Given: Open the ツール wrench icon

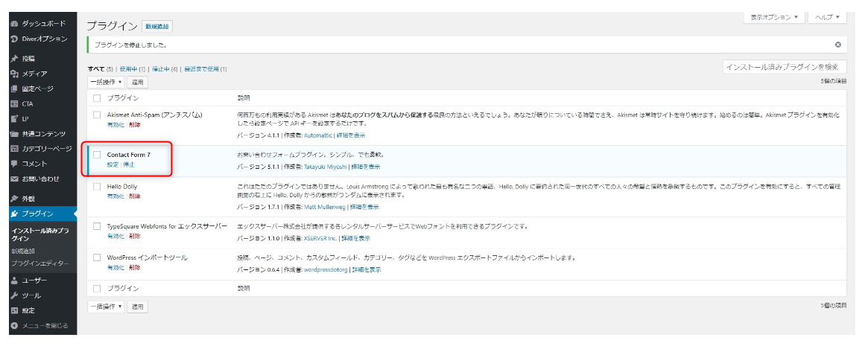Looking at the screenshot, I should (x=14, y=295).
